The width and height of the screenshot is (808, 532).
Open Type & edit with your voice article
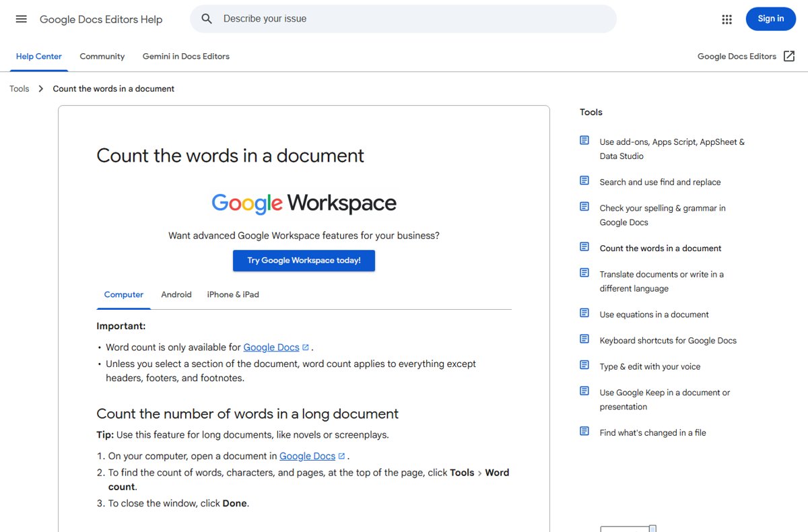point(650,366)
